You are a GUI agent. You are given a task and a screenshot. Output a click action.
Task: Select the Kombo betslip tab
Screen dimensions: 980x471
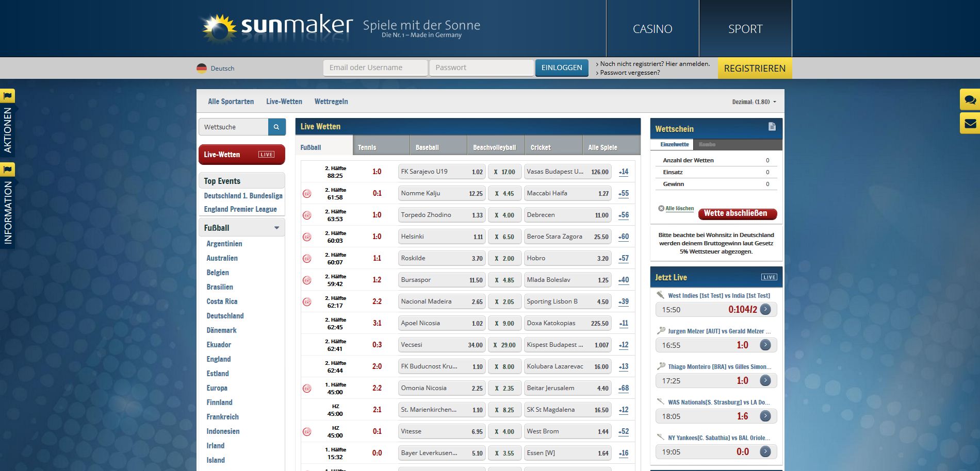click(x=707, y=145)
